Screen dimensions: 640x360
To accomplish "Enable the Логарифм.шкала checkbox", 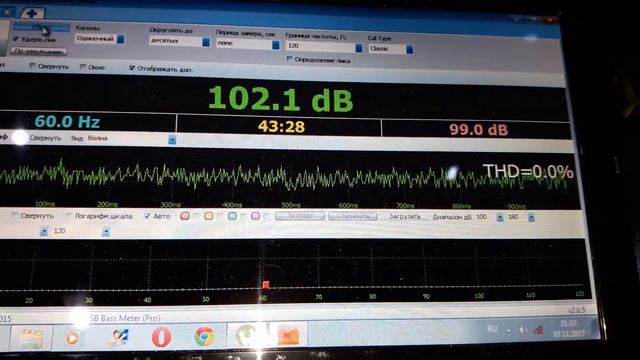I will coord(68,216).
